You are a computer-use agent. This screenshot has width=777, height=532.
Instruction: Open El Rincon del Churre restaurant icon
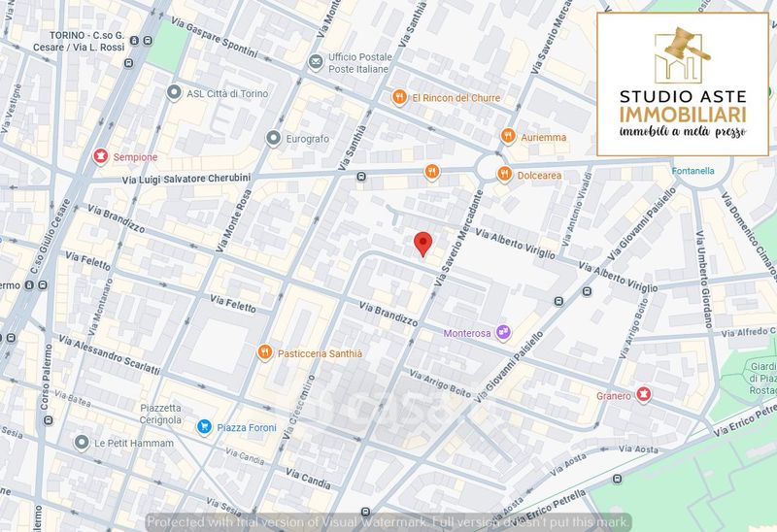coord(398,97)
